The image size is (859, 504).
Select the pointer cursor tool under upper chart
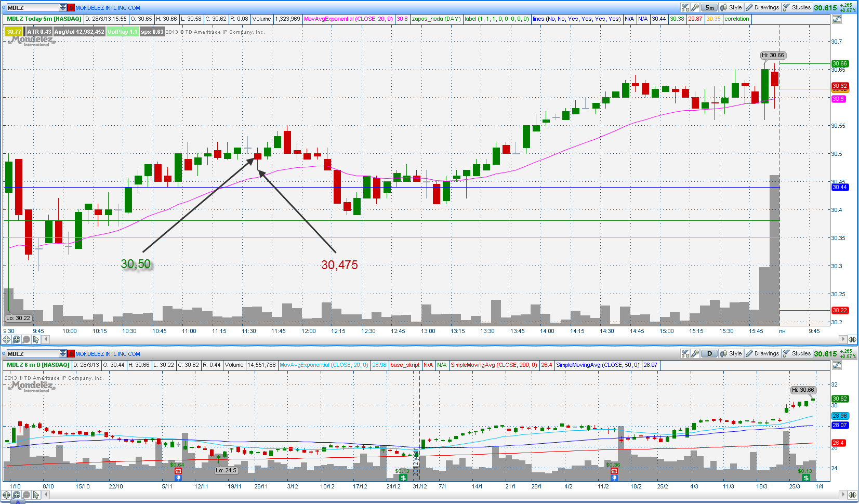click(36, 339)
